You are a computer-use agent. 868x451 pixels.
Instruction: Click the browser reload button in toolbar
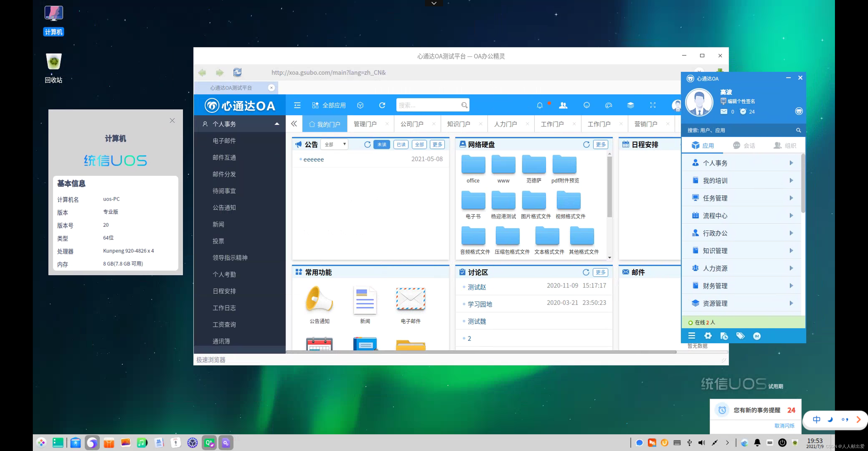237,72
